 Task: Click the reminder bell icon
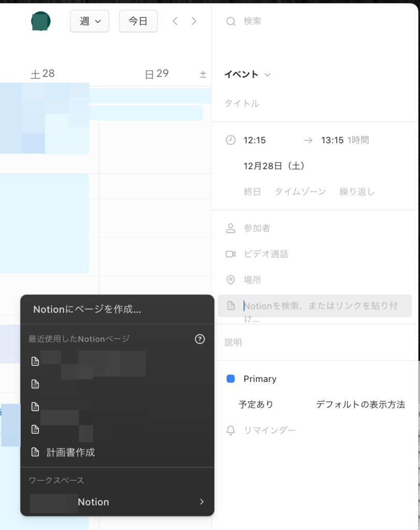coord(231,431)
